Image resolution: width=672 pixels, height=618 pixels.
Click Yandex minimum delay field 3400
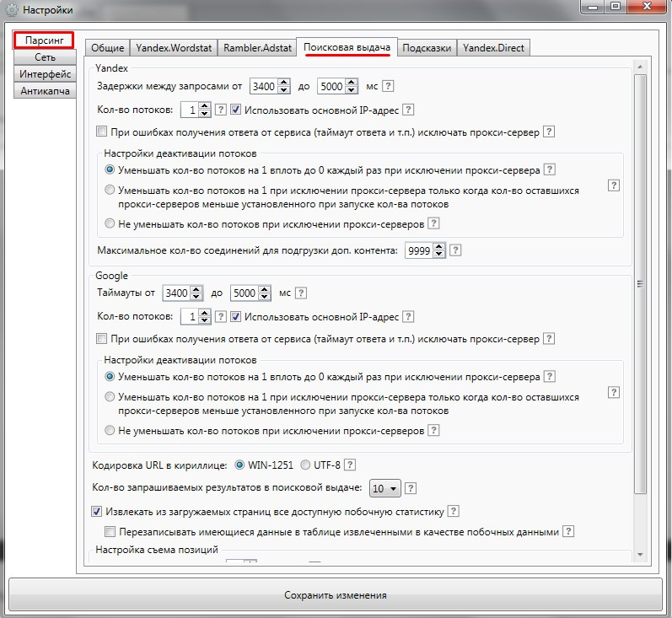tap(264, 87)
